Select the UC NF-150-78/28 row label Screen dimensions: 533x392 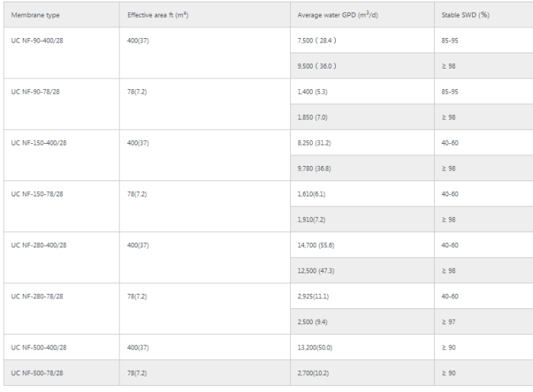click(37, 193)
